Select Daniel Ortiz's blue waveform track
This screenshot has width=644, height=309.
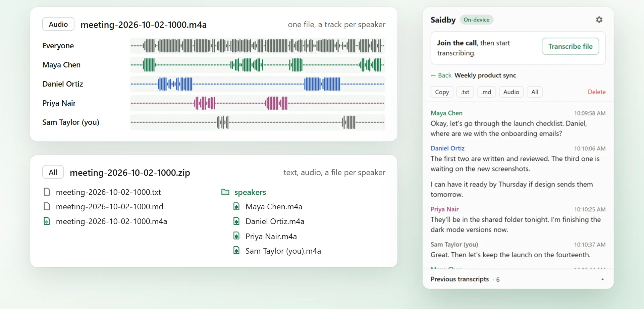tap(258, 84)
